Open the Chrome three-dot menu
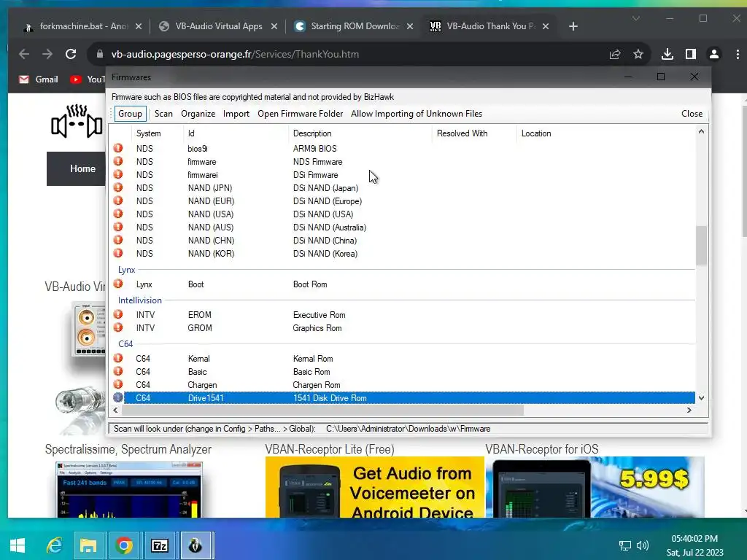Screen dimensions: 747x560 738,54
